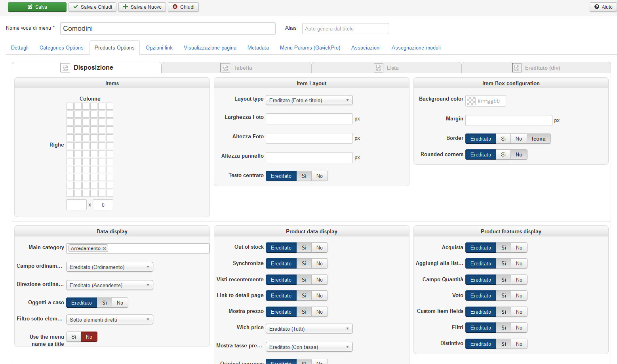617x364 pixels.
Task: Open the Campo ordinamento dropdown
Action: coord(110,267)
